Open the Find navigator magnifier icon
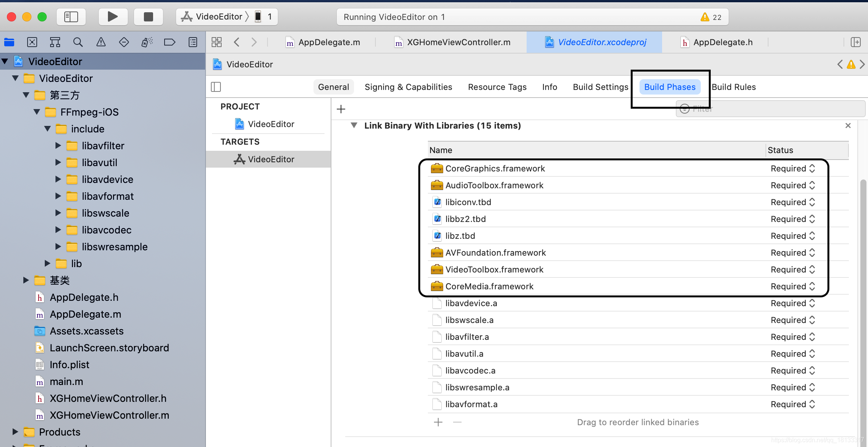 pyautogui.click(x=78, y=42)
